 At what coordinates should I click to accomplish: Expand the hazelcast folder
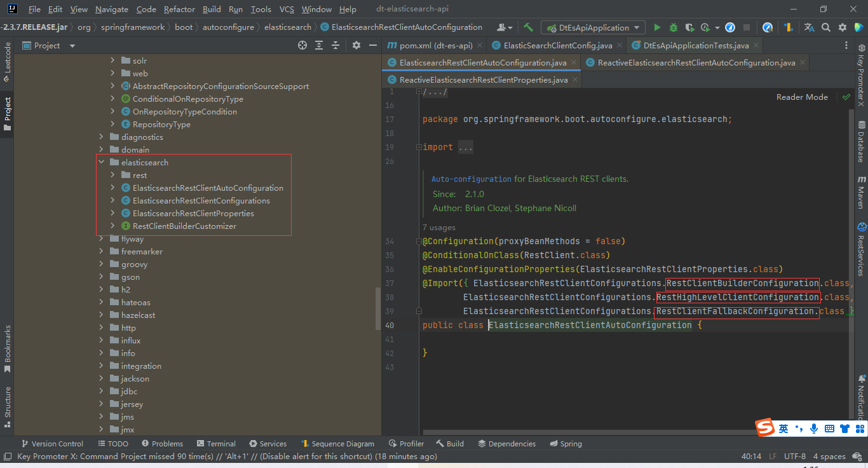click(x=102, y=315)
